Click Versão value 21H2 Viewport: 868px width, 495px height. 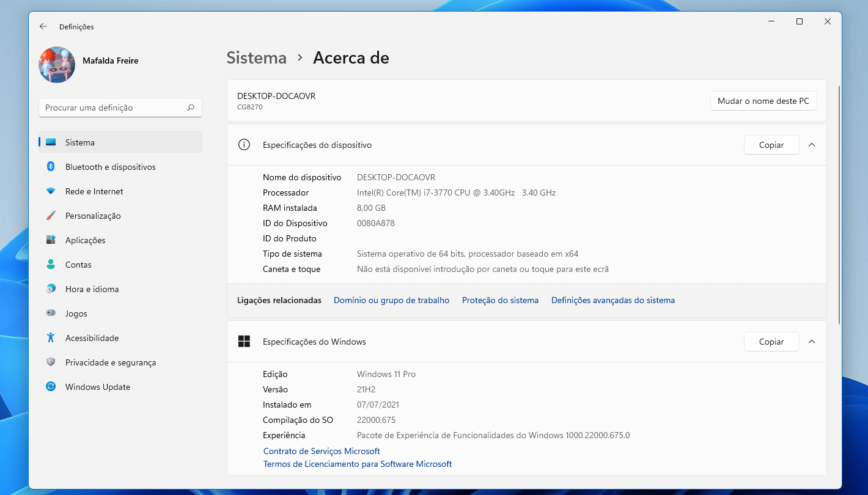(x=367, y=389)
